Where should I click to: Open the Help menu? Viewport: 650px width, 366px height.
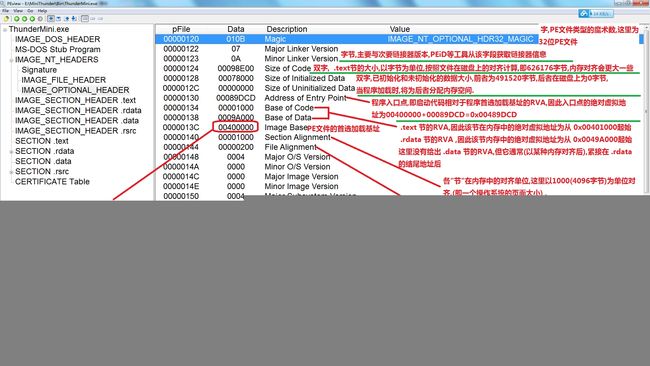[42, 11]
